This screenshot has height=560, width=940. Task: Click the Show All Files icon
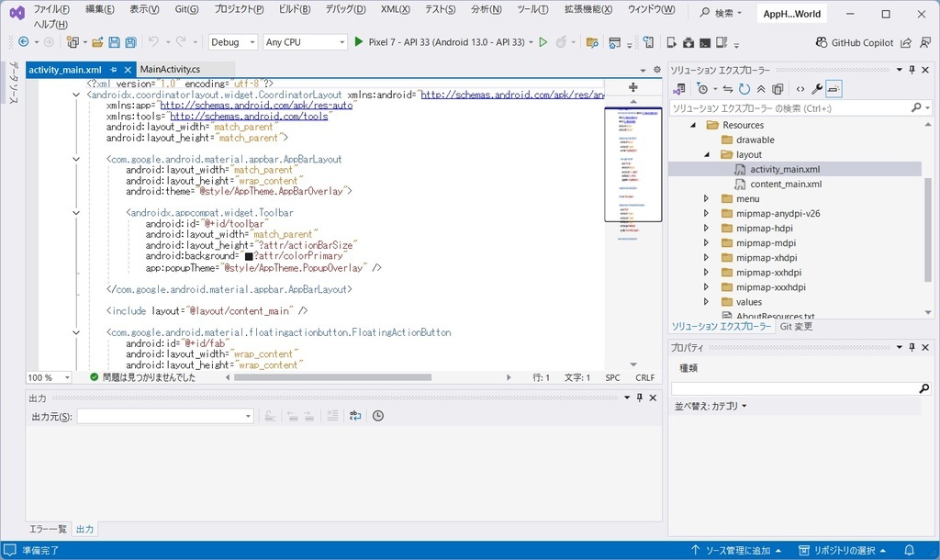(776, 88)
